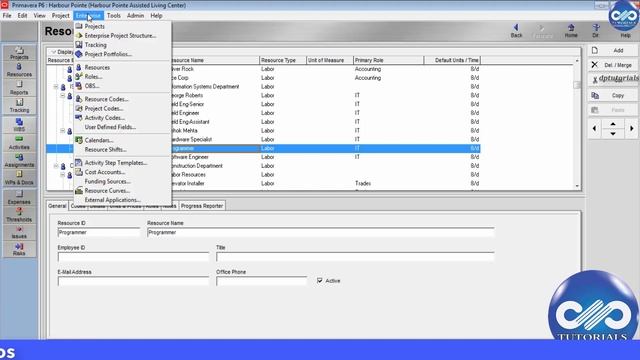The width and height of the screenshot is (640, 360).
Task: Switch to the General tab
Action: pyautogui.click(x=57, y=206)
